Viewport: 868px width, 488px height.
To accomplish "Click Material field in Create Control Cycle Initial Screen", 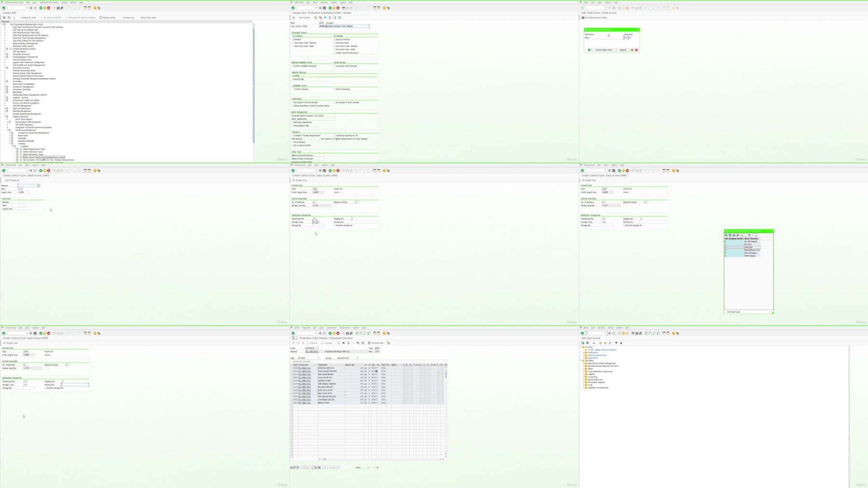I will tap(28, 185).
